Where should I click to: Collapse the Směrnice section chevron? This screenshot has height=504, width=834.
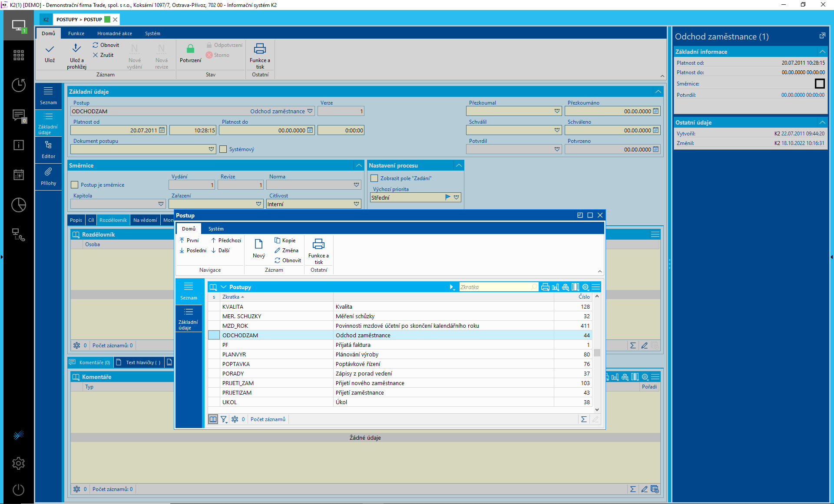pos(359,165)
